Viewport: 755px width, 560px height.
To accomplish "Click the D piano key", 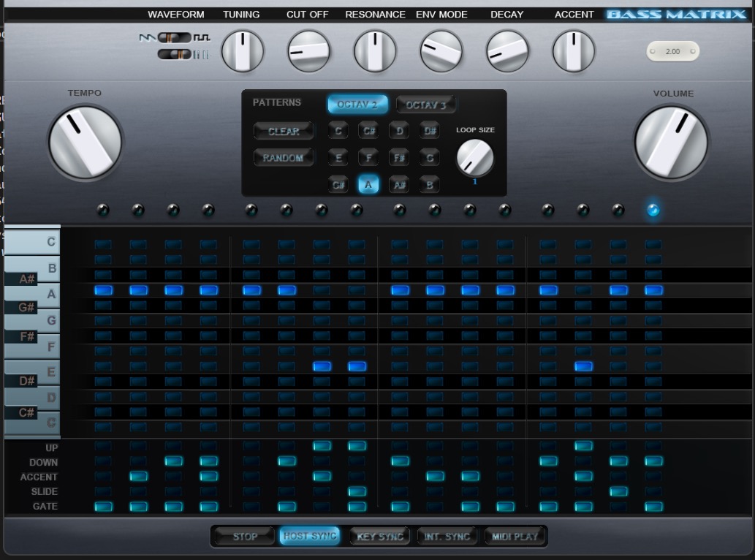I will point(48,398).
